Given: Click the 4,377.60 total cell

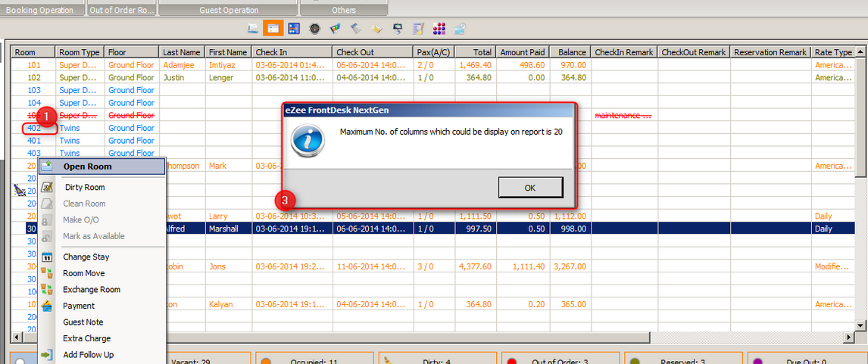Looking at the screenshot, I should click(476, 266).
